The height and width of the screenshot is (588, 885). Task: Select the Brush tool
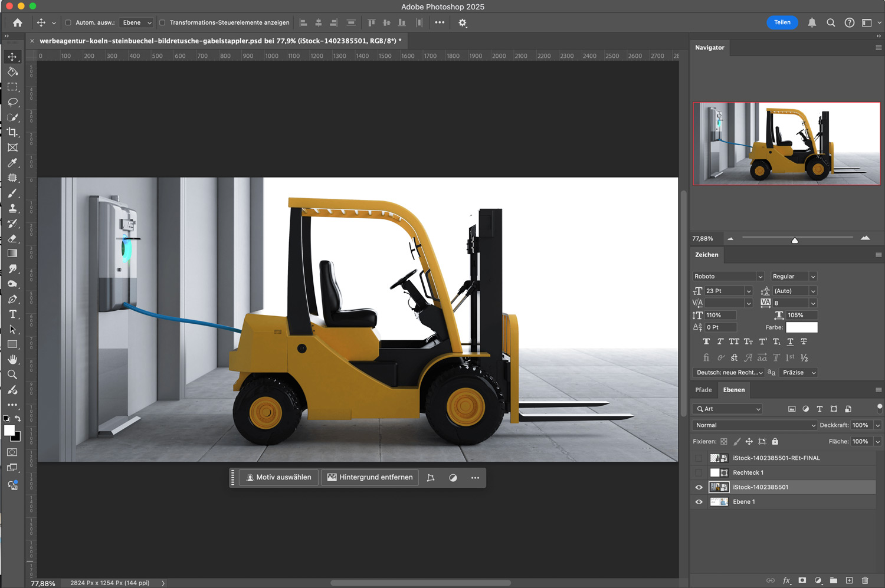(12, 193)
